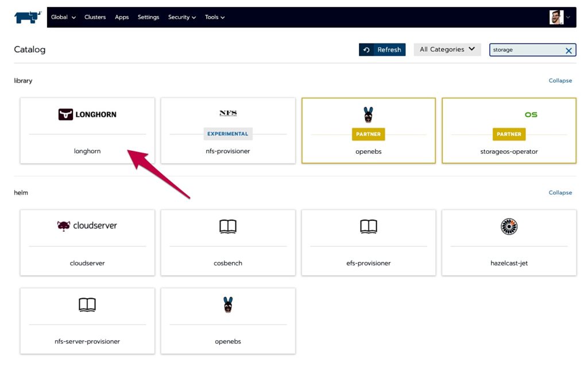Open the cosbench chart name
This screenshot has width=588, height=386.
[x=227, y=263]
